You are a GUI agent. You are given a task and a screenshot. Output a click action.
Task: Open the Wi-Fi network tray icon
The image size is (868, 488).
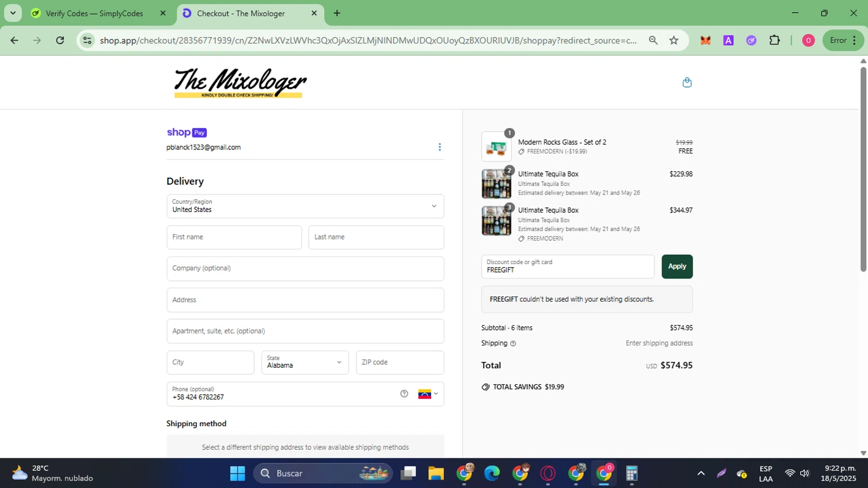tap(790, 474)
